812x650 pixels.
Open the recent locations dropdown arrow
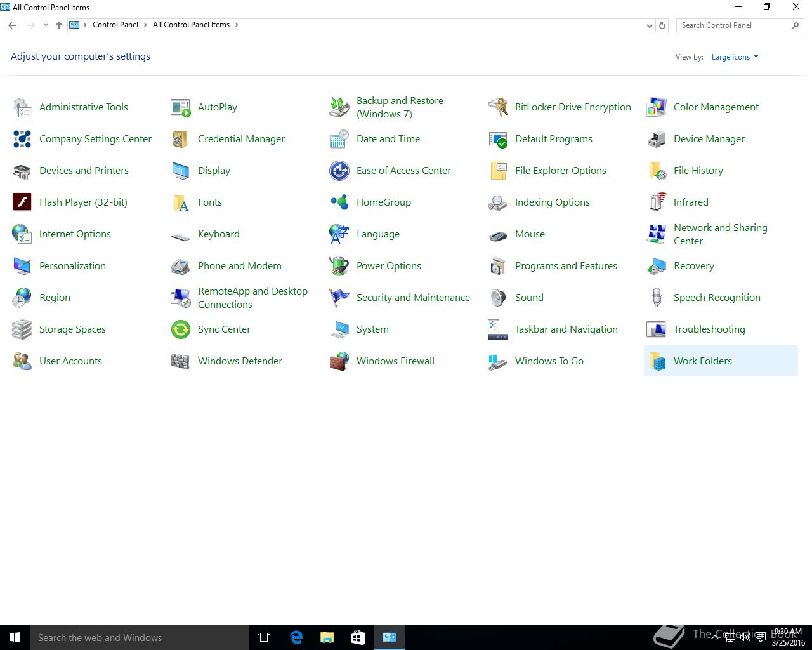pyautogui.click(x=46, y=25)
